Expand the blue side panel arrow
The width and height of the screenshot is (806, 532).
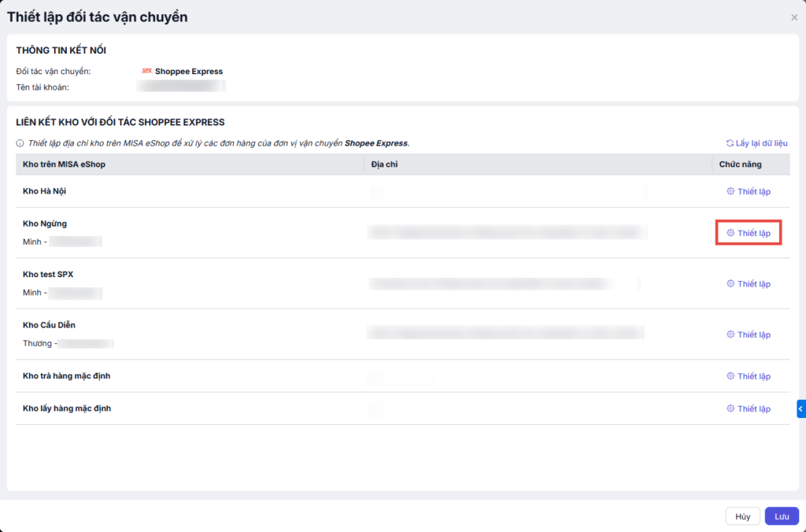pyautogui.click(x=800, y=408)
